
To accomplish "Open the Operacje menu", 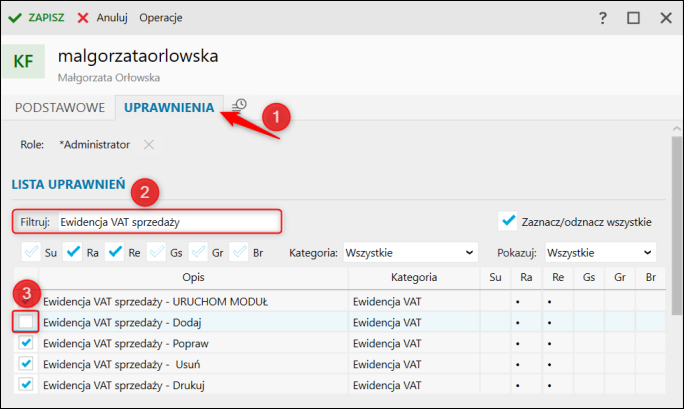I will [160, 18].
